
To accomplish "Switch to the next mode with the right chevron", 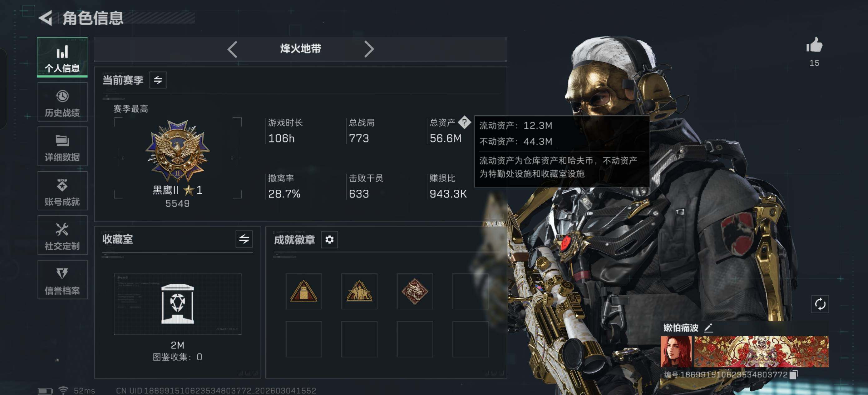I will 369,49.
